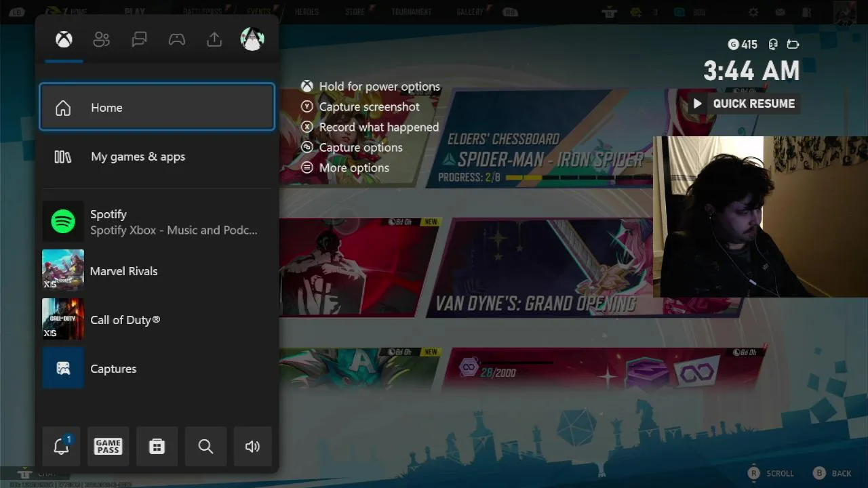868x488 pixels.
Task: Launch Marvel Rivals from recent list
Action: click(157, 270)
